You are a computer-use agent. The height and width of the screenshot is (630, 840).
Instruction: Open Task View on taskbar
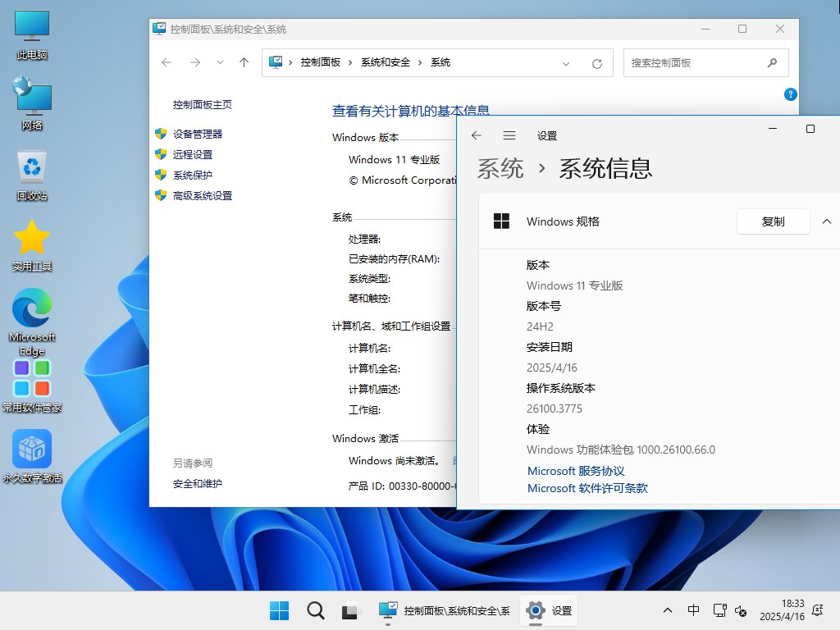click(x=350, y=610)
